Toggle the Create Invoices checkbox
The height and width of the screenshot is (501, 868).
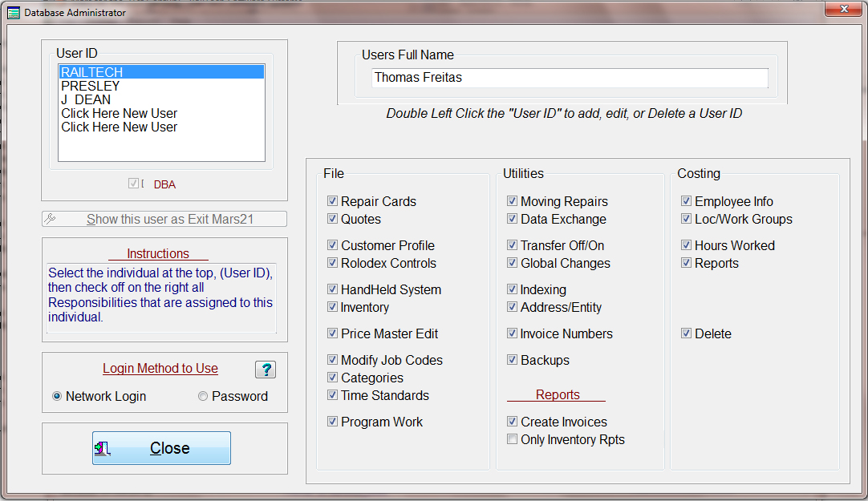(x=512, y=422)
